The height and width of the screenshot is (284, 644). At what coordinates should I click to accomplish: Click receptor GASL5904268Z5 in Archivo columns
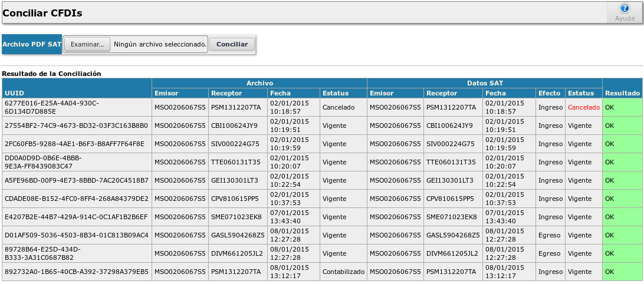coord(238,235)
